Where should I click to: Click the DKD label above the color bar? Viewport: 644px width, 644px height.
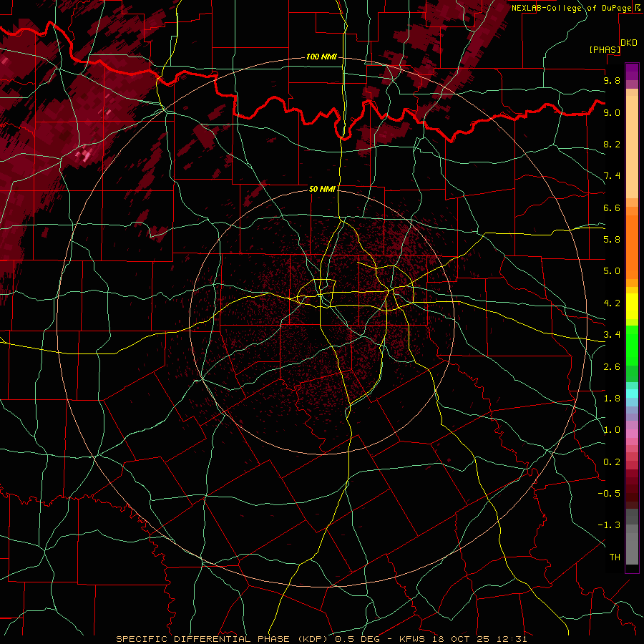pyautogui.click(x=629, y=43)
